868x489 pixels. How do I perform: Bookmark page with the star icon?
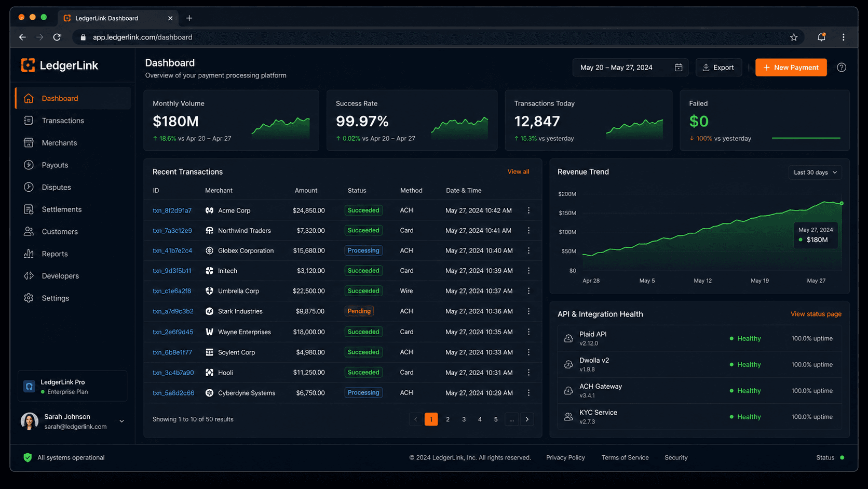[x=794, y=37]
